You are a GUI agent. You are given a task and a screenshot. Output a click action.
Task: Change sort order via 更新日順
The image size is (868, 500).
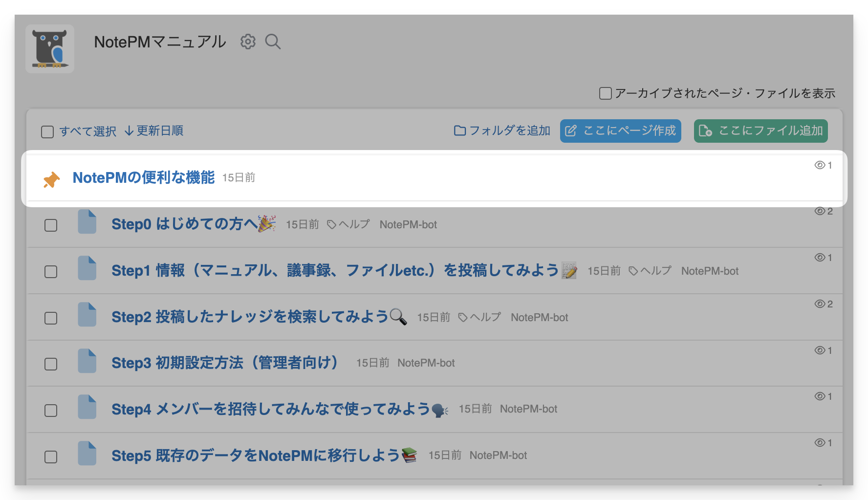point(154,131)
